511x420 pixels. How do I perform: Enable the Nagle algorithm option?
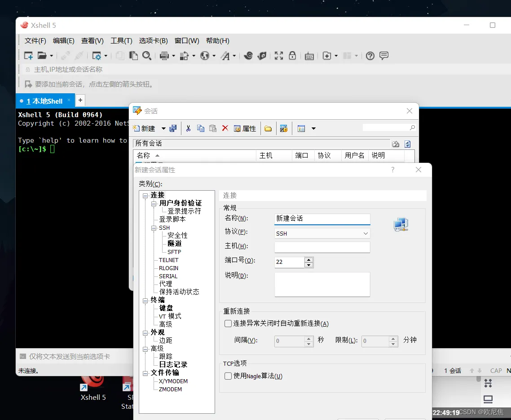coord(228,376)
